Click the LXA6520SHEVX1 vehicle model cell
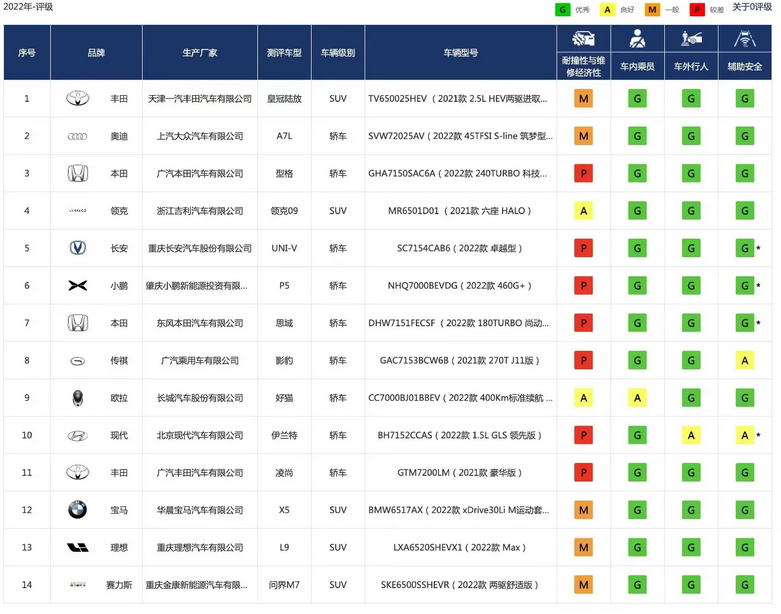Viewport: 781px width, 614px height. tap(460, 547)
